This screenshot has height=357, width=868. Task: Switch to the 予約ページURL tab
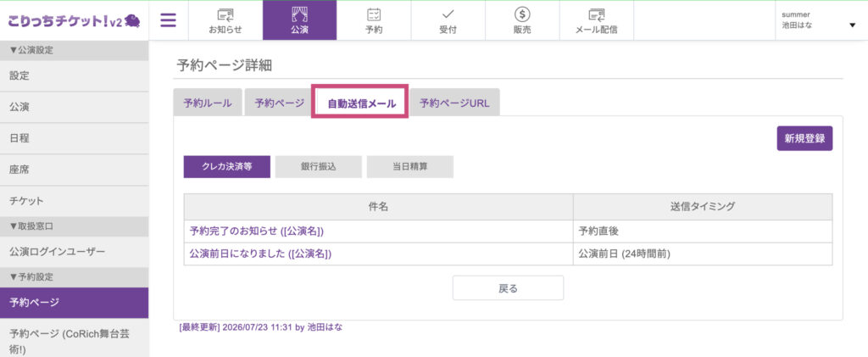click(x=454, y=103)
